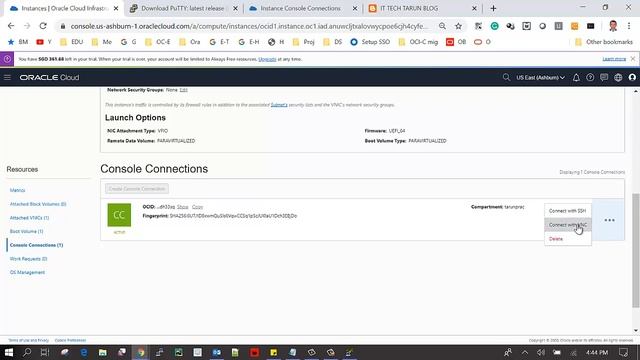
Task: Open the Proj bookmark folder
Action: point(303,42)
